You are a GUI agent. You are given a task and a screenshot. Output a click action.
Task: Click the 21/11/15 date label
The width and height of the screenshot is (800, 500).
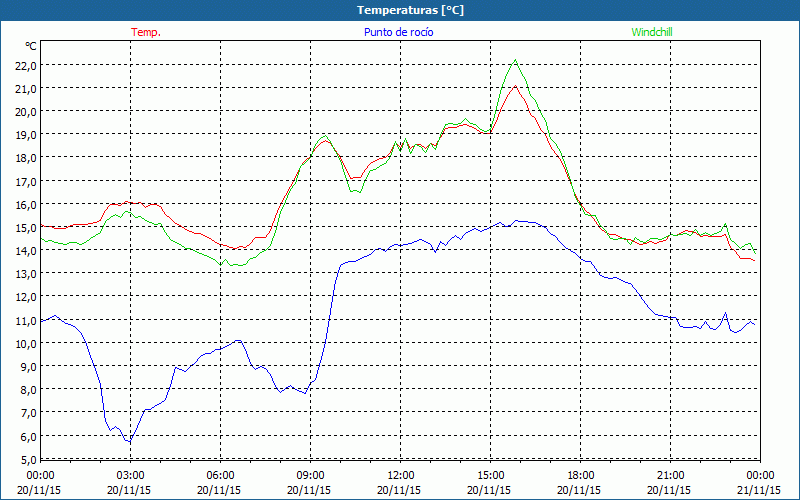coord(758,490)
